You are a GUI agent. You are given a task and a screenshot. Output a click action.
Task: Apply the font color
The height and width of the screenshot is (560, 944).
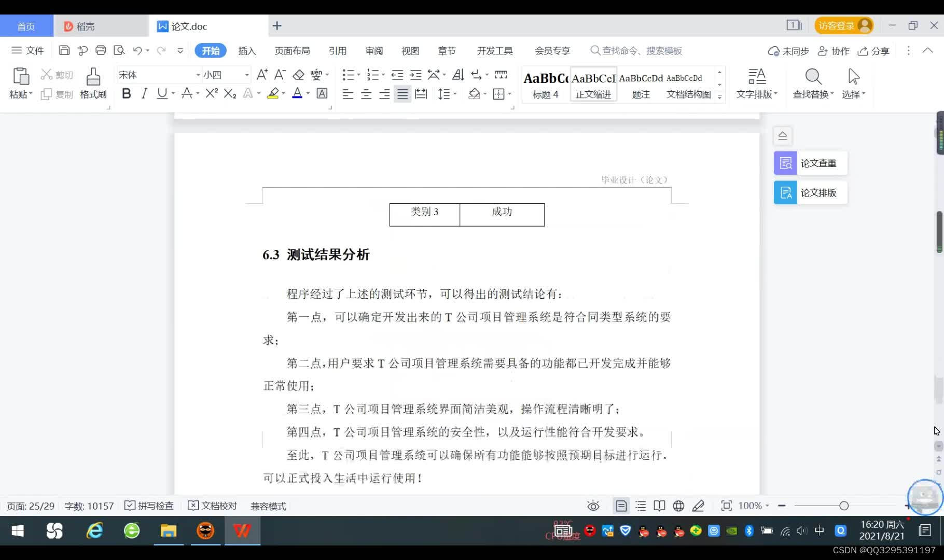pos(297,93)
